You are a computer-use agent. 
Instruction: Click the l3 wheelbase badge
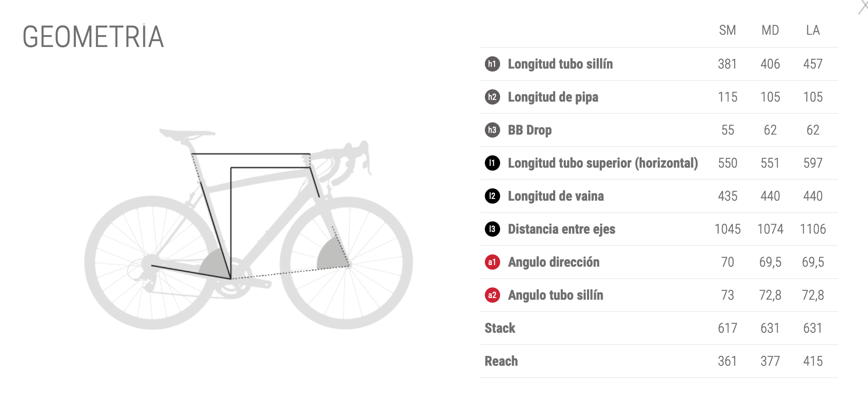(x=492, y=229)
